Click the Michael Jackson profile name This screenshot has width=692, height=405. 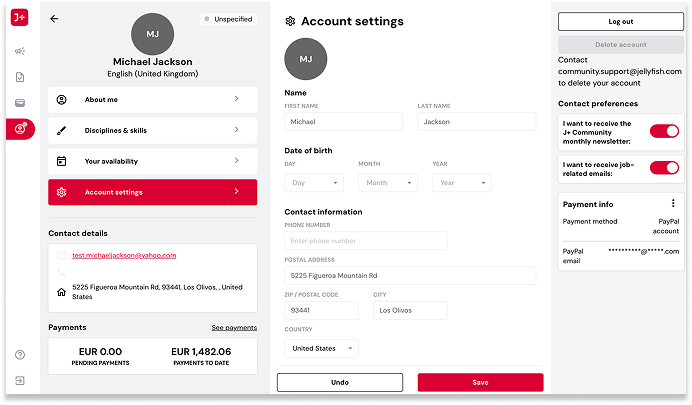[153, 62]
